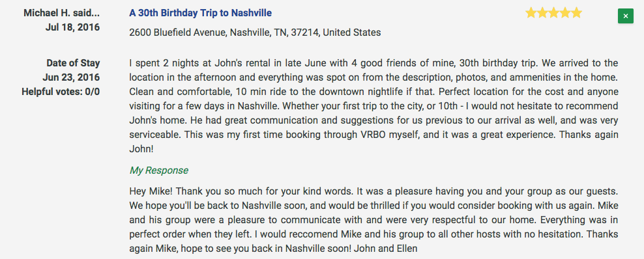Click the host response paragraph starting 'Hey Mike!'
The image size is (644, 259).
coord(373,220)
